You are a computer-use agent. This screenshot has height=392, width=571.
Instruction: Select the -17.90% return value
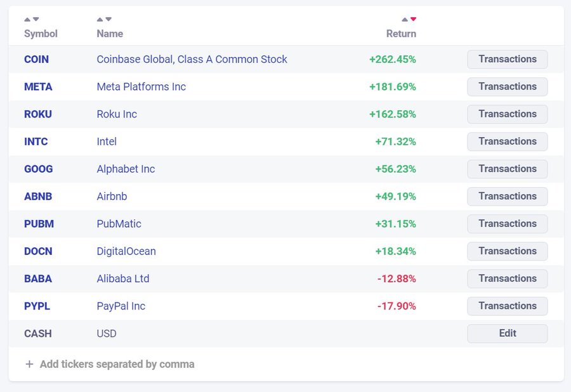coord(397,306)
